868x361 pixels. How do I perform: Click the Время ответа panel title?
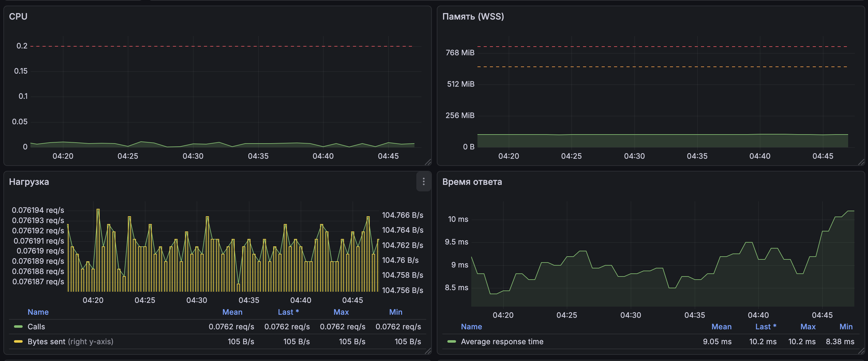click(x=472, y=182)
